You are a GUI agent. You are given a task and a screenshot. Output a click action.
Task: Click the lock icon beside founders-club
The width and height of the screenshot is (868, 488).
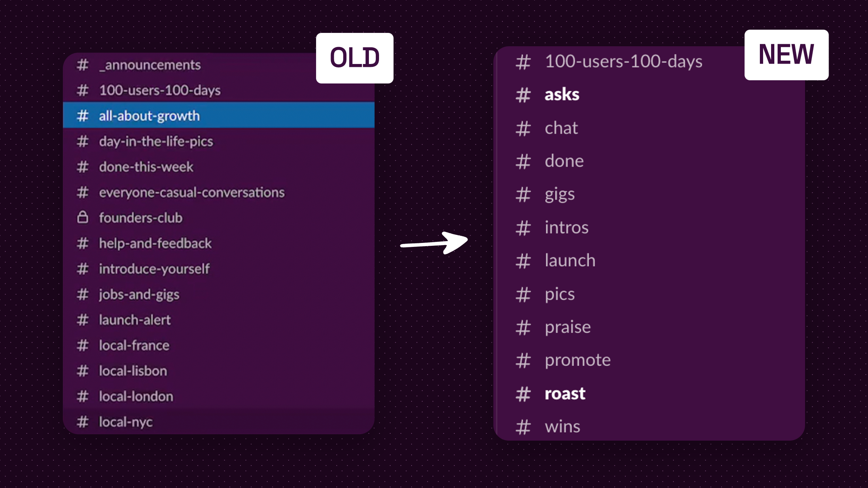tap(83, 218)
